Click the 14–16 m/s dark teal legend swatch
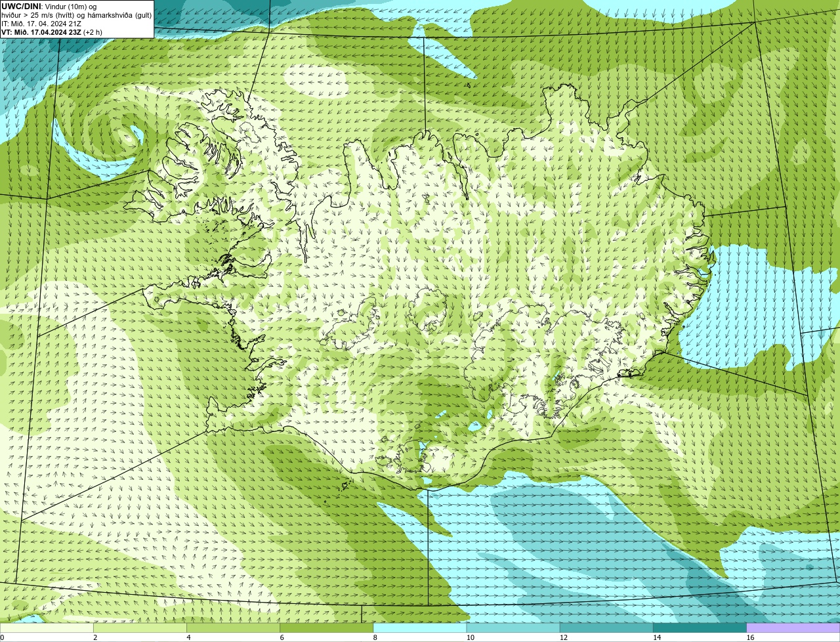 700,628
